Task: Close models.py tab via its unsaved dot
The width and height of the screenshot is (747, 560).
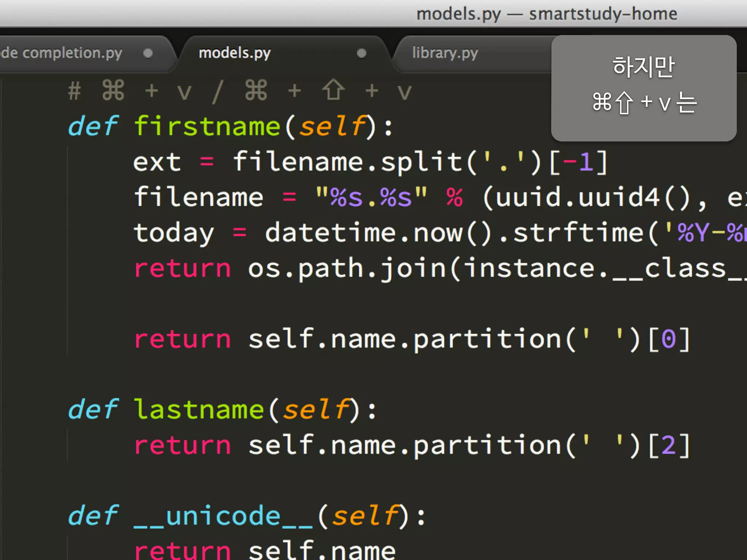Action: pyautogui.click(x=361, y=53)
